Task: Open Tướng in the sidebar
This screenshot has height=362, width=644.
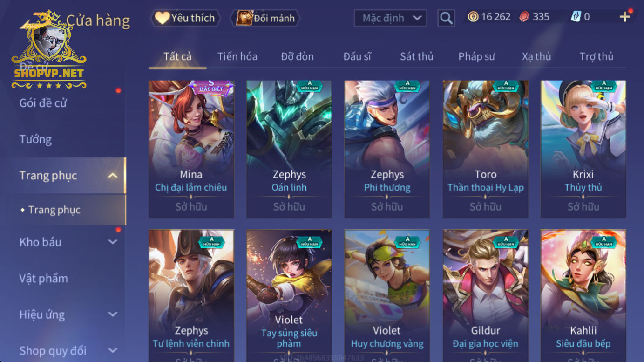Action: tap(35, 139)
